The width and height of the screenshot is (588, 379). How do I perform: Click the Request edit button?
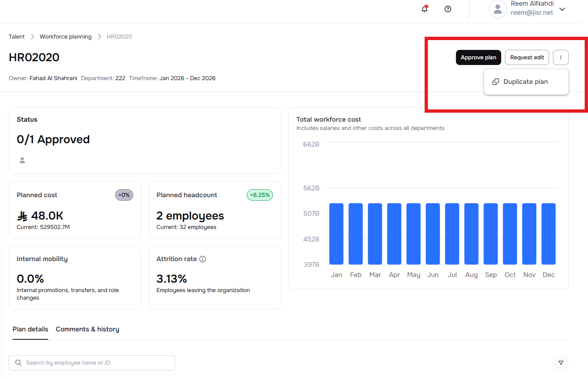pos(527,57)
